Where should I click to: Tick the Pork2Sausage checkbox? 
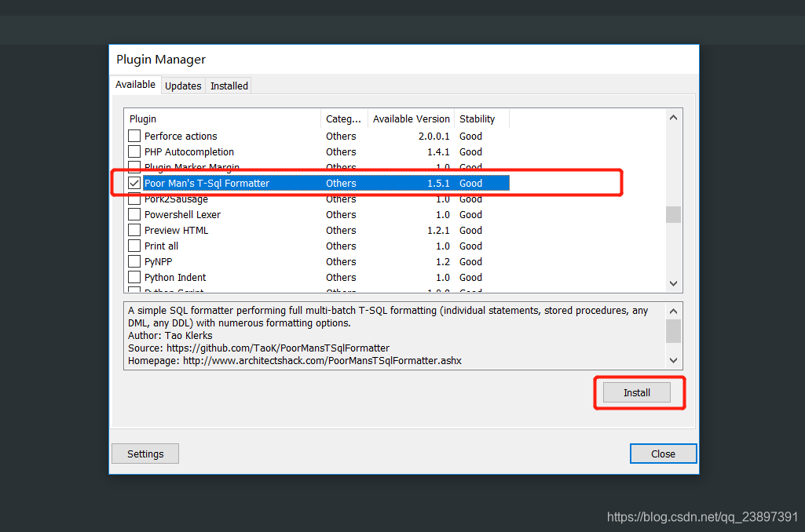(x=134, y=199)
